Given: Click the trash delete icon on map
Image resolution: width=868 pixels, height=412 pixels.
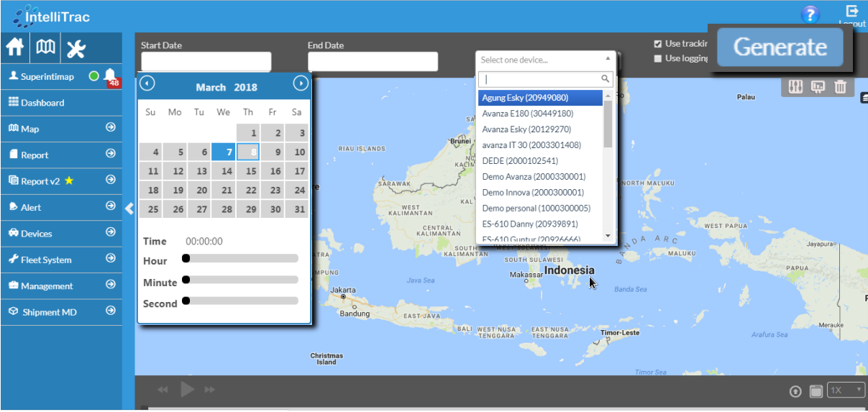Looking at the screenshot, I should [840, 87].
